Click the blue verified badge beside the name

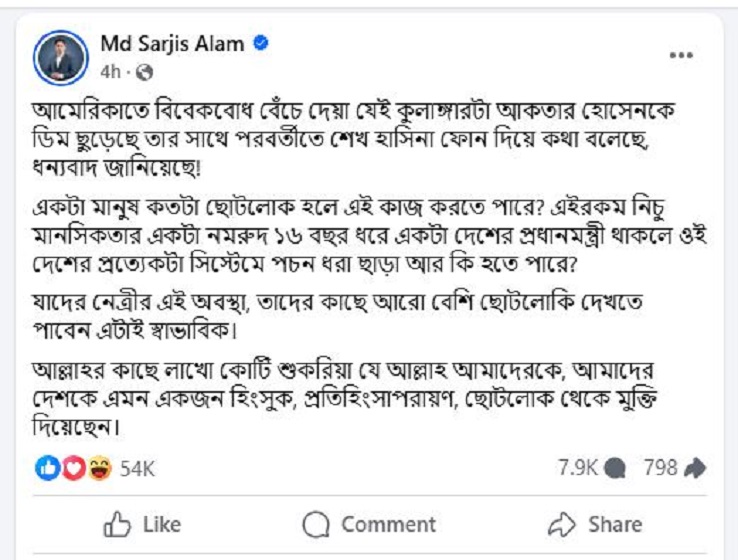261,44
